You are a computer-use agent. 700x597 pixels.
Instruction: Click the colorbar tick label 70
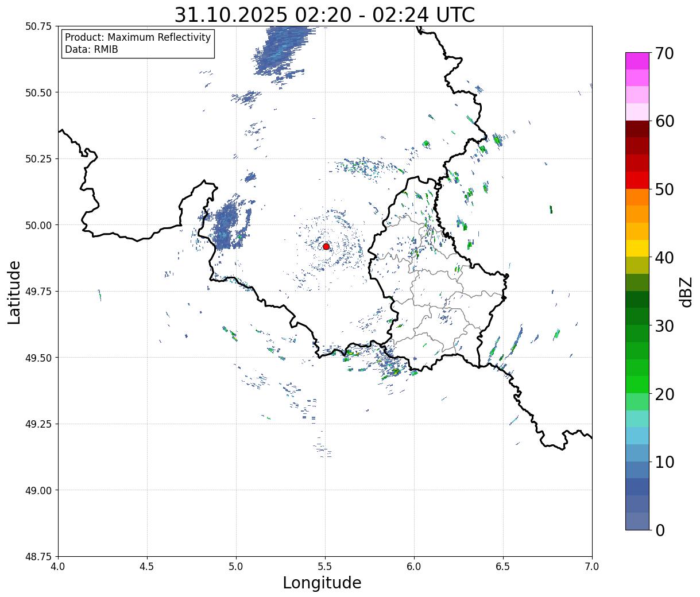tap(664, 53)
